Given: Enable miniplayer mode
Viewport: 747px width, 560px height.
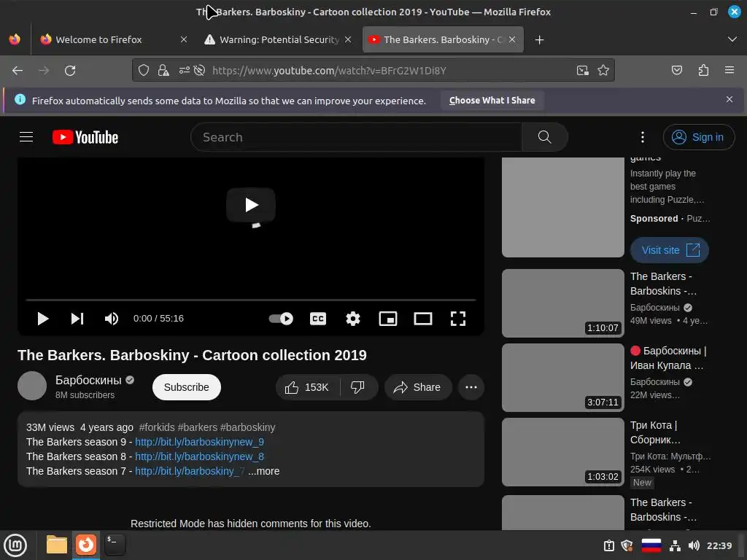Looking at the screenshot, I should coord(388,319).
